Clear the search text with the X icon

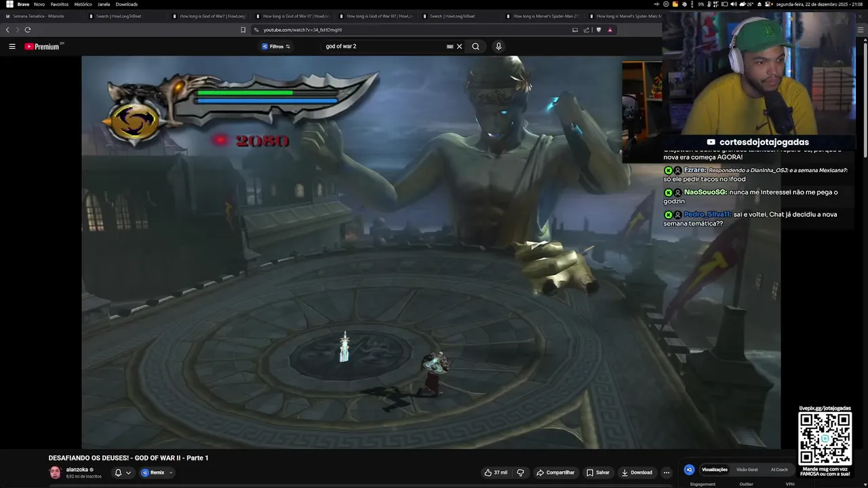(459, 47)
